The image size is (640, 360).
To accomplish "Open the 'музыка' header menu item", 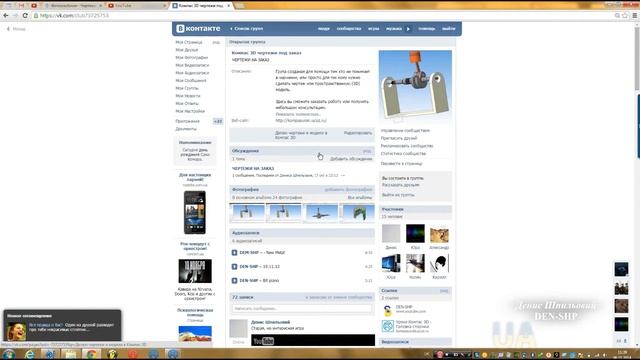I will [x=394, y=29].
